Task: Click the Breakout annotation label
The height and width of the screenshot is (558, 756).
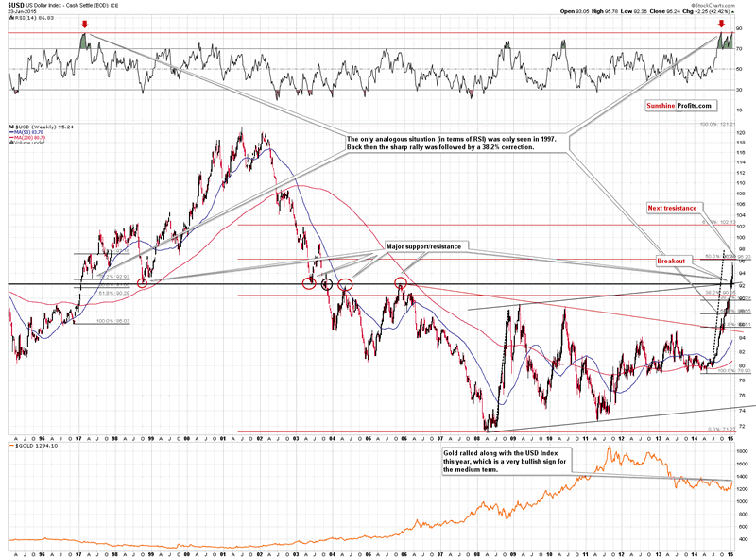Action: (671, 262)
